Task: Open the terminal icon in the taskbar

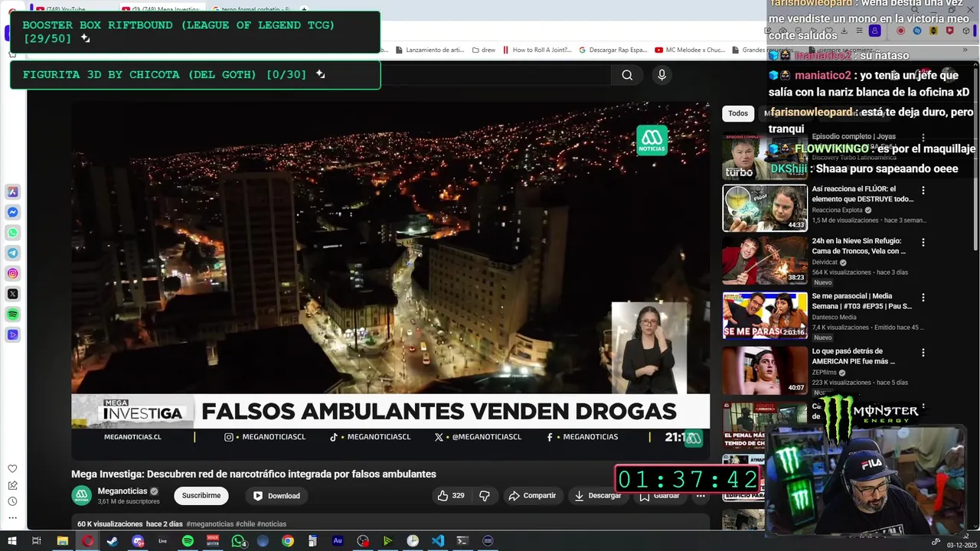Action: pos(462,541)
